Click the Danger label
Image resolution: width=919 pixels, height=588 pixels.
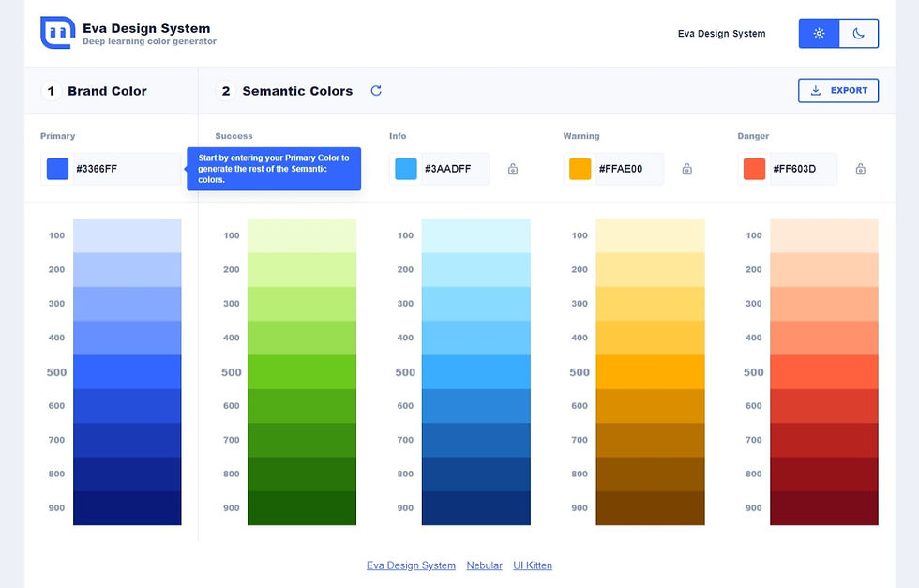[753, 135]
